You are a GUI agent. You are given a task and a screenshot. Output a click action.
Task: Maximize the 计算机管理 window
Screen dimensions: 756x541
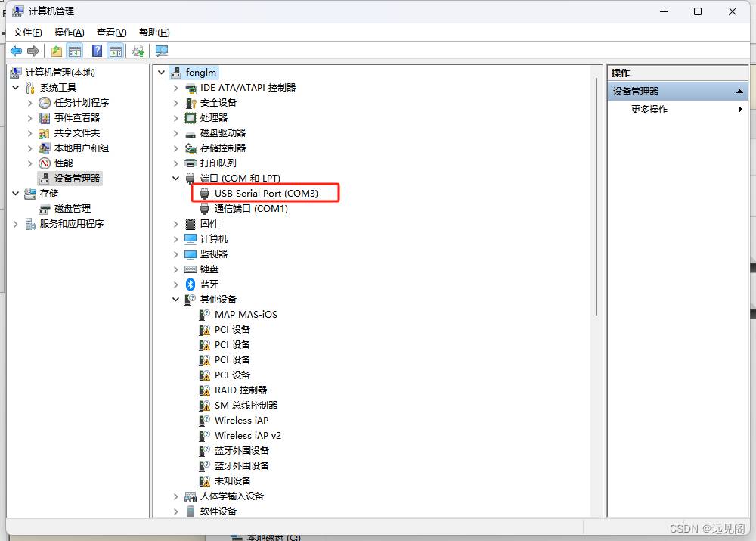[x=698, y=11]
